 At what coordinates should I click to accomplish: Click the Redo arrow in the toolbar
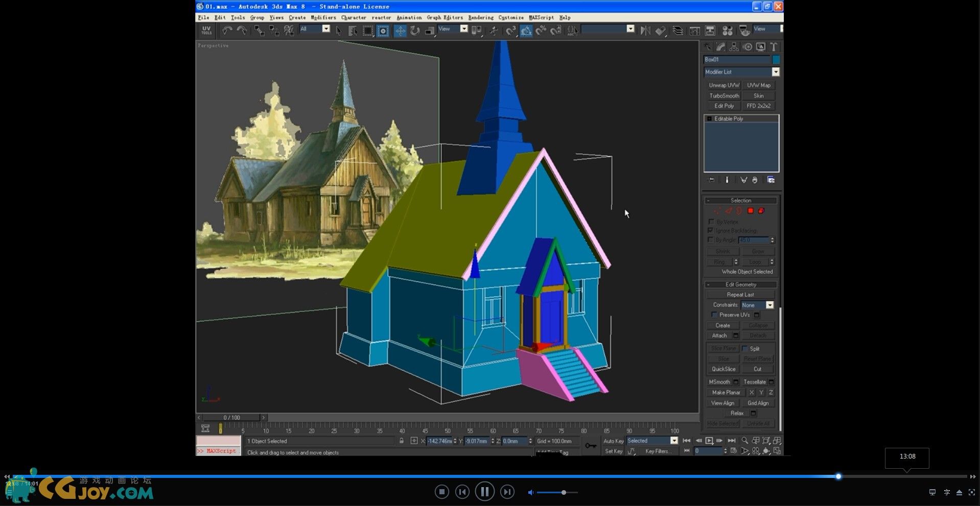242,31
